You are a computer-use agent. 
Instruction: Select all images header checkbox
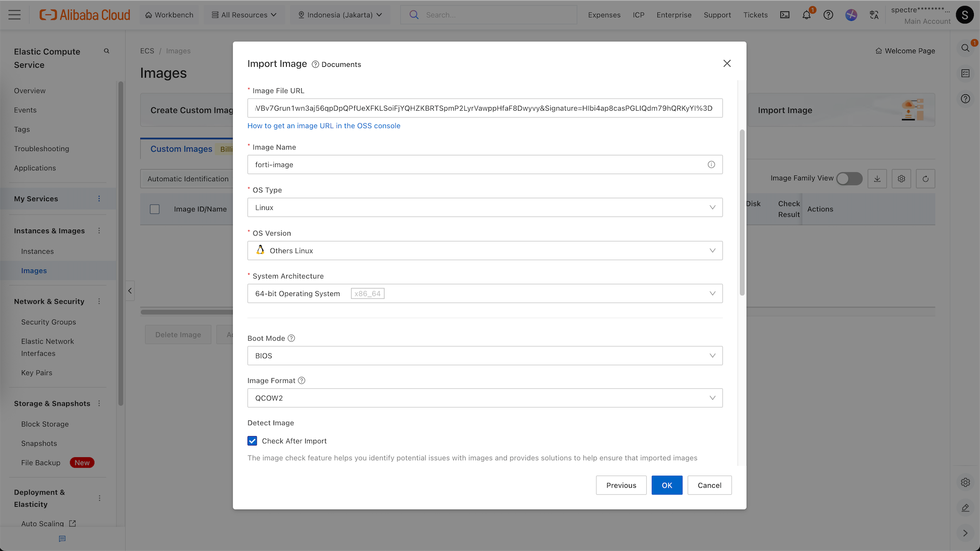155,209
